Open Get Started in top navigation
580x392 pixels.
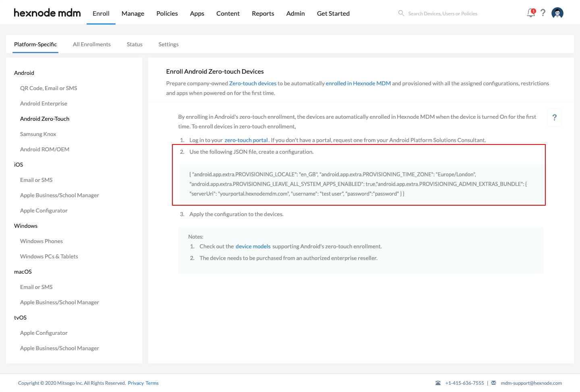[333, 13]
